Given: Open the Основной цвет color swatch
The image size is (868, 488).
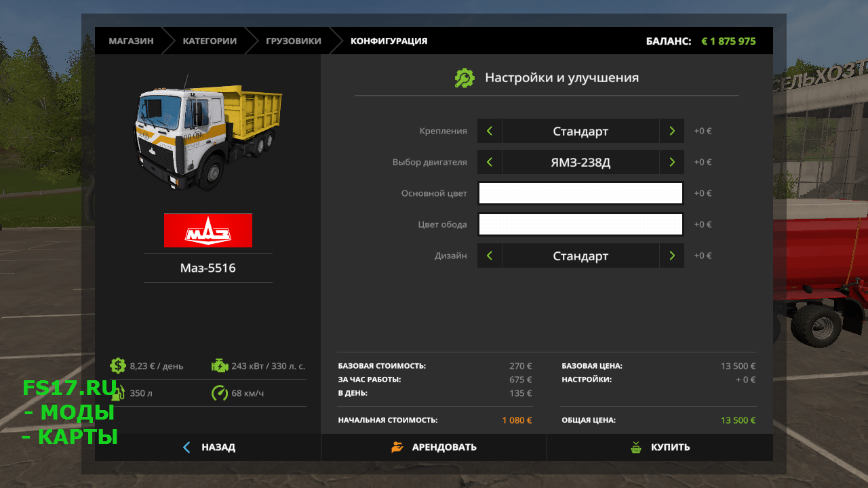Looking at the screenshot, I should pyautogui.click(x=580, y=193).
